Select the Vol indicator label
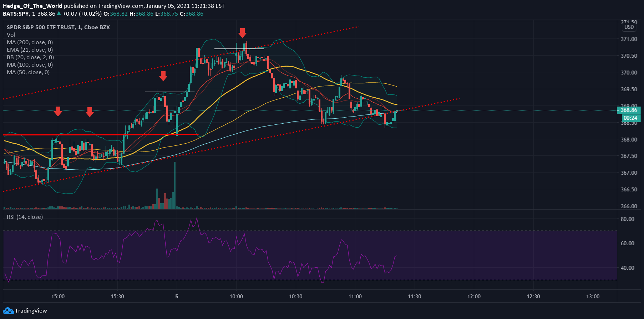This screenshot has height=319, width=644. (11, 35)
